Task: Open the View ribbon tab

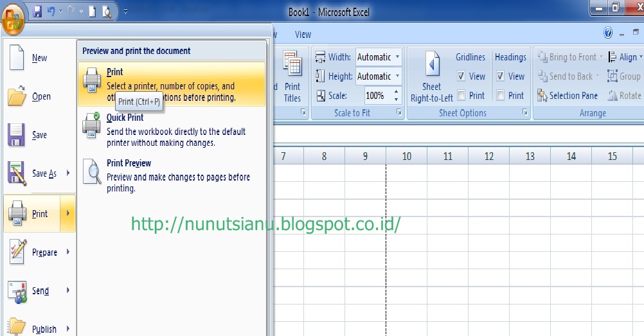Action: 303,35
